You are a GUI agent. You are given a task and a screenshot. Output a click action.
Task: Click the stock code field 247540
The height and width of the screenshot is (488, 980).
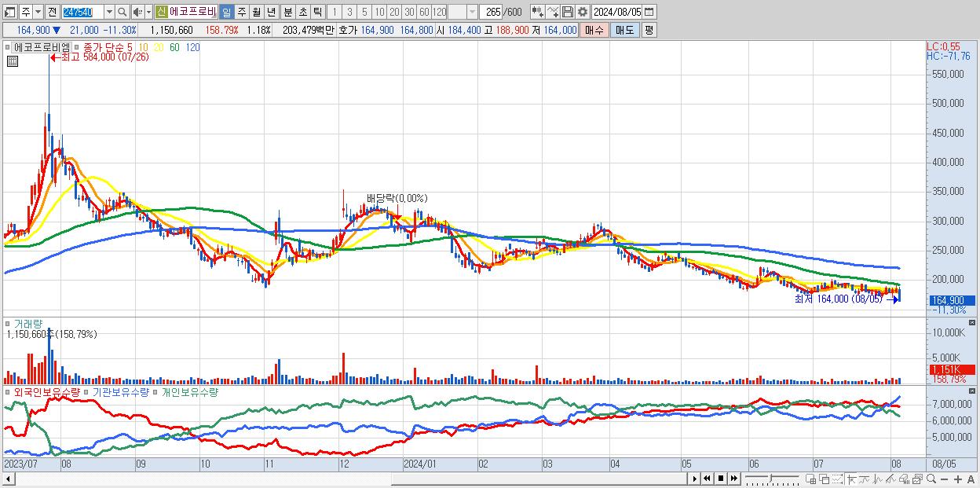tap(82, 12)
